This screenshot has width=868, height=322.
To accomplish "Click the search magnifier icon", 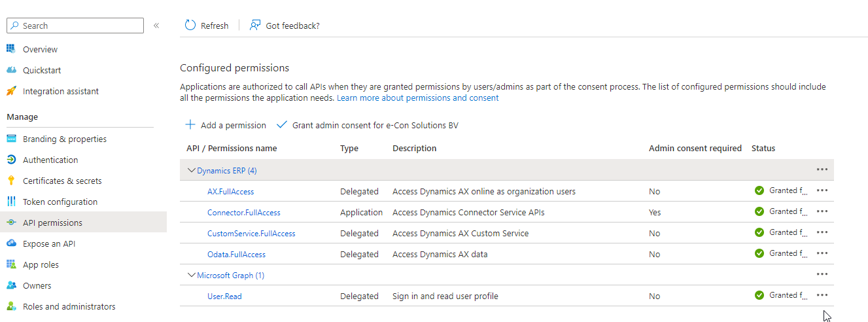I will click(15, 26).
